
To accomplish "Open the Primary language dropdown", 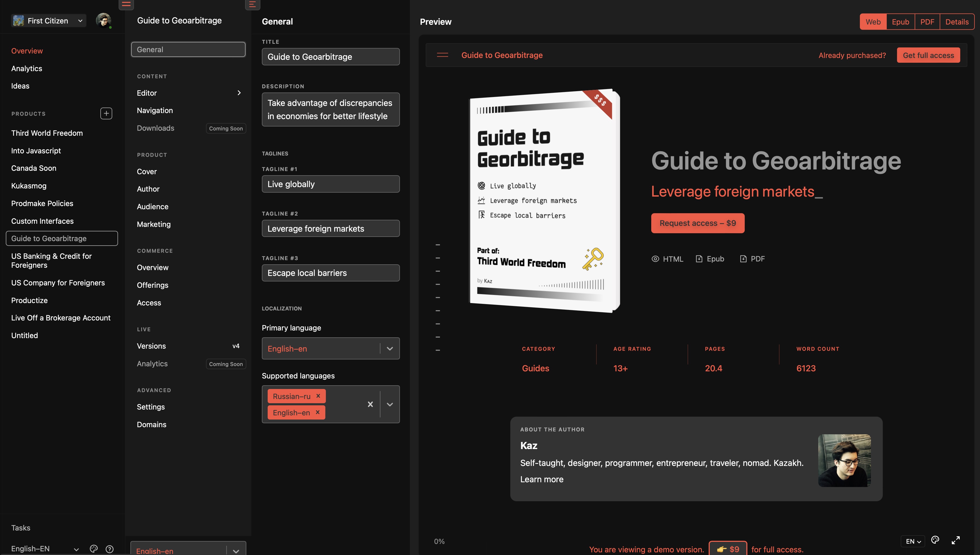I will click(x=389, y=348).
